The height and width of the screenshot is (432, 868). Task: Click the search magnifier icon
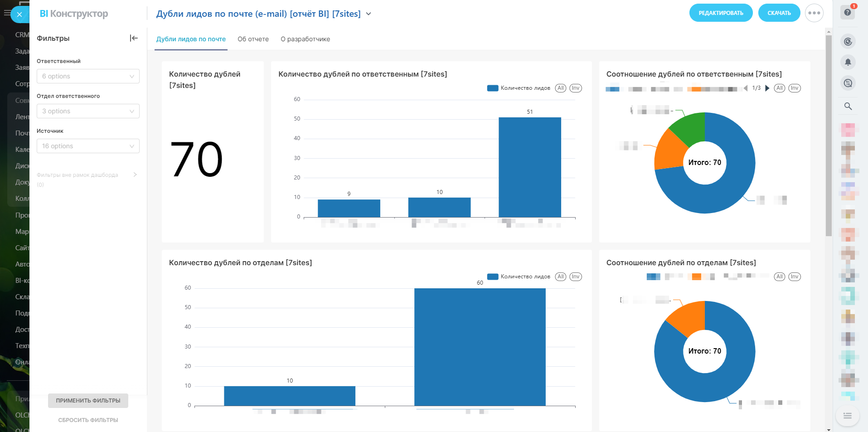point(848,106)
